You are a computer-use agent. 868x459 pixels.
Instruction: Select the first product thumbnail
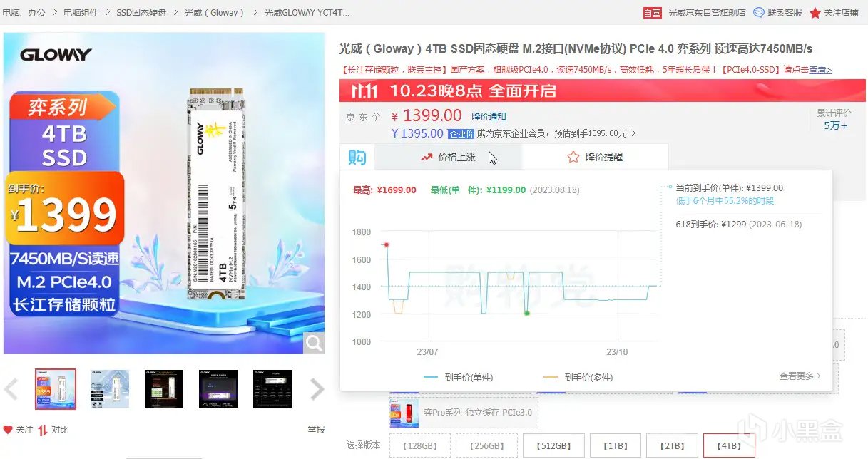point(56,389)
